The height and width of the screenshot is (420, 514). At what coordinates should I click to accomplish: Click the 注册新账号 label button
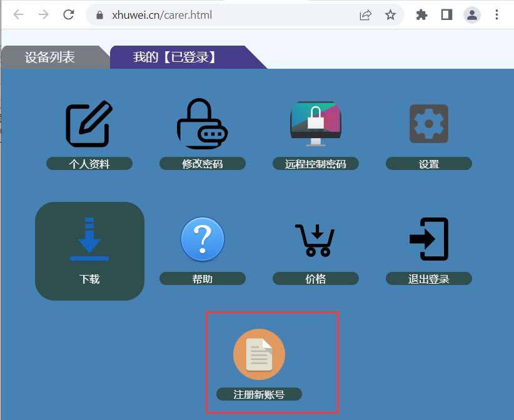[259, 394]
